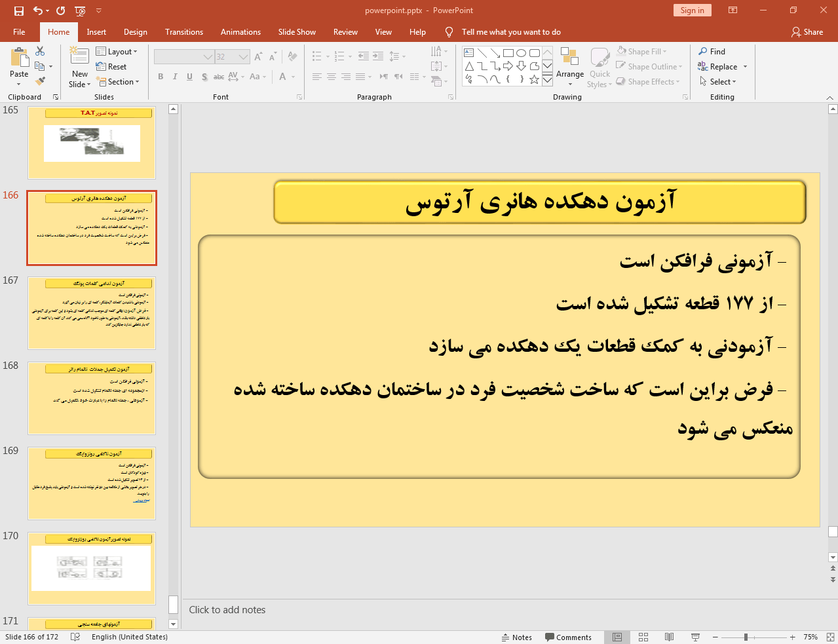This screenshot has height=644, width=838.
Task: Switch to the Insert tab
Action: click(x=96, y=31)
